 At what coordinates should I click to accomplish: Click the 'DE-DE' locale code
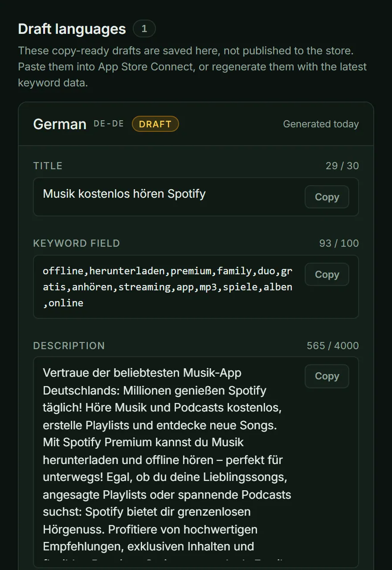pos(109,124)
